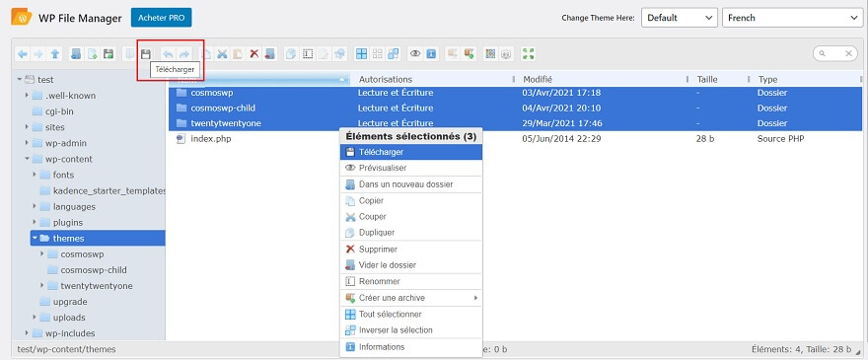
Task: Switch view mode via toolbar icon
Action: (x=490, y=53)
